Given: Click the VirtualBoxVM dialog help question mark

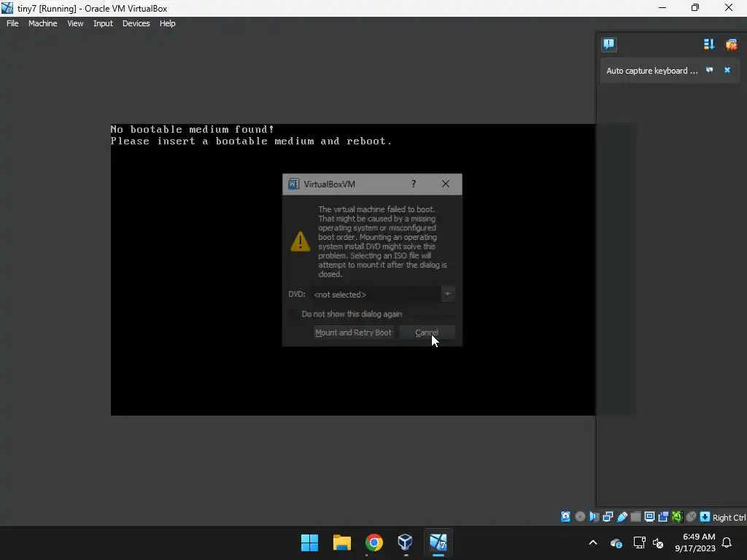Looking at the screenshot, I should (x=414, y=184).
